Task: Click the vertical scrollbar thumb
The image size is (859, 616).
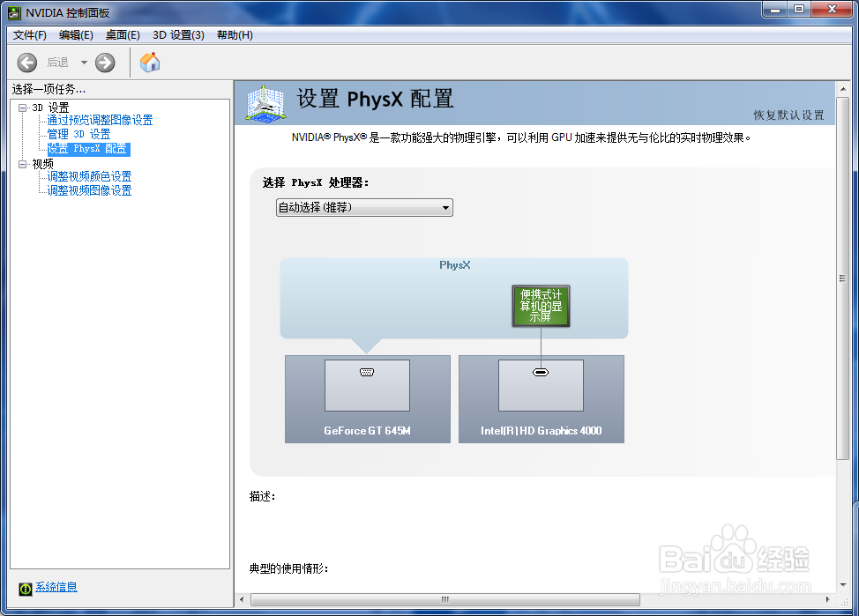Action: [x=842, y=278]
